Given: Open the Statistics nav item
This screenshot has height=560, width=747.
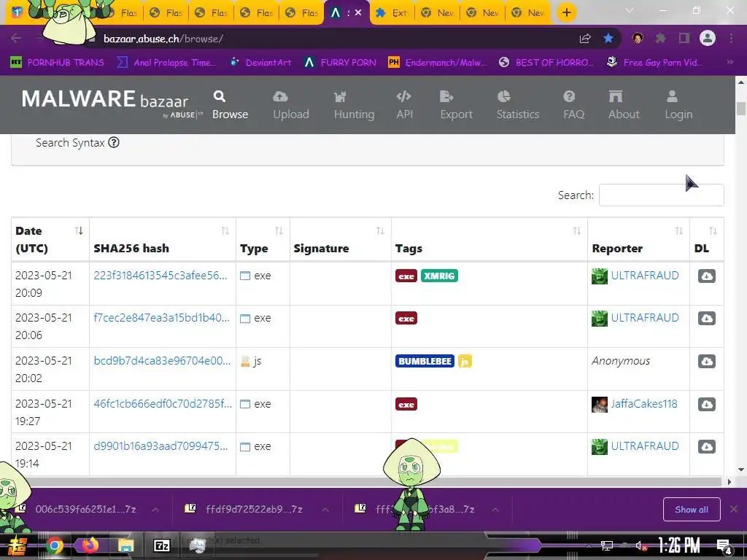Looking at the screenshot, I should click(517, 105).
